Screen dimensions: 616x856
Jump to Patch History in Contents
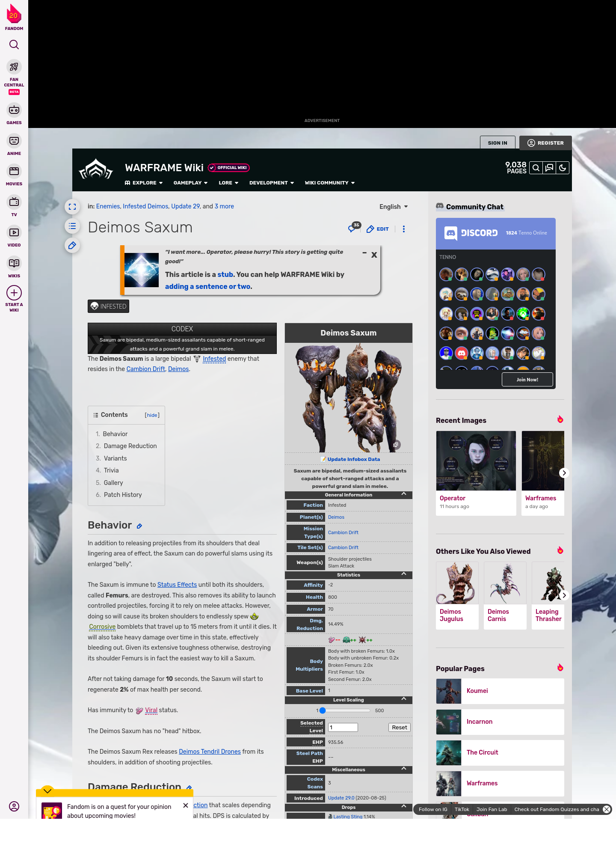click(123, 495)
